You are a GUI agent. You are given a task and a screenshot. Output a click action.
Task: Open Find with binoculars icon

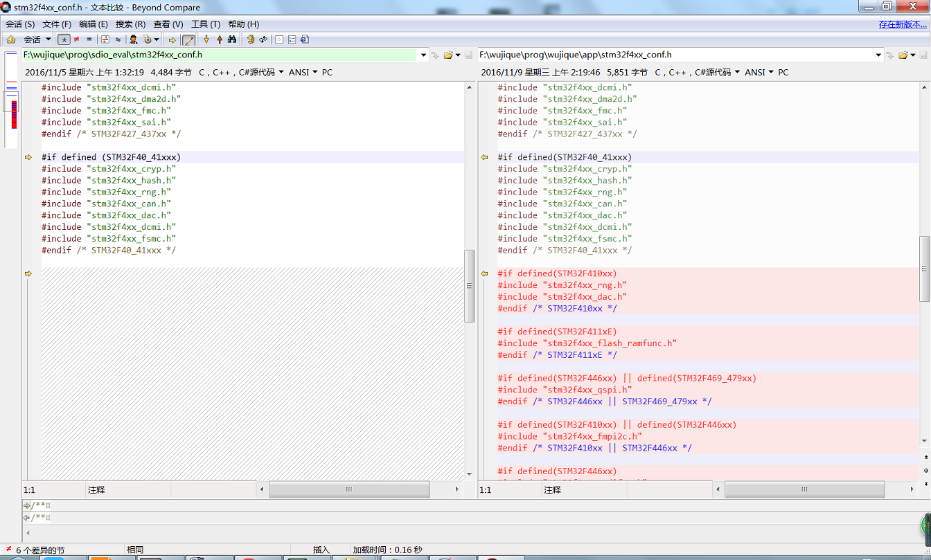click(232, 39)
